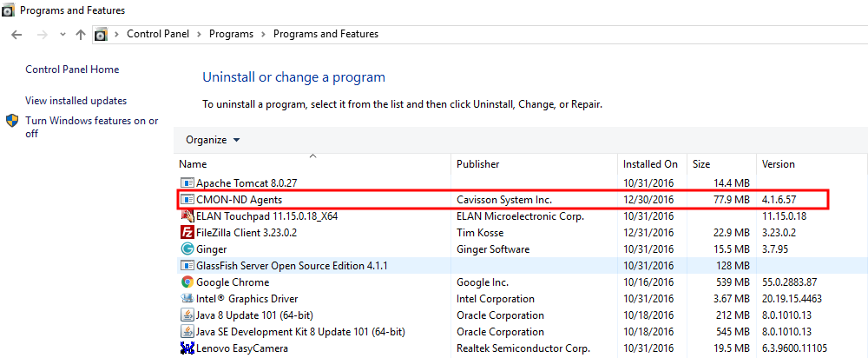Click the Ginger program icon
Viewport: 868px width, 358px height.
187,249
